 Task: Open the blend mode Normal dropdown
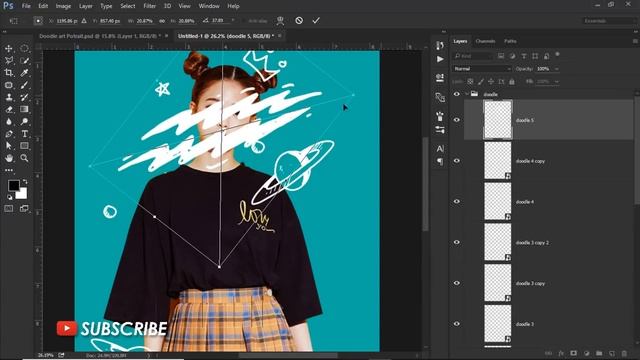[x=482, y=69]
